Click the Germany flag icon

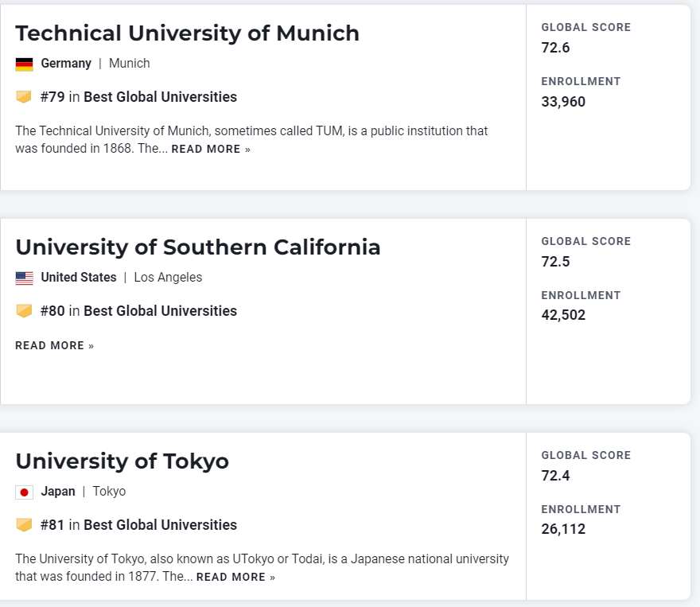tap(24, 64)
